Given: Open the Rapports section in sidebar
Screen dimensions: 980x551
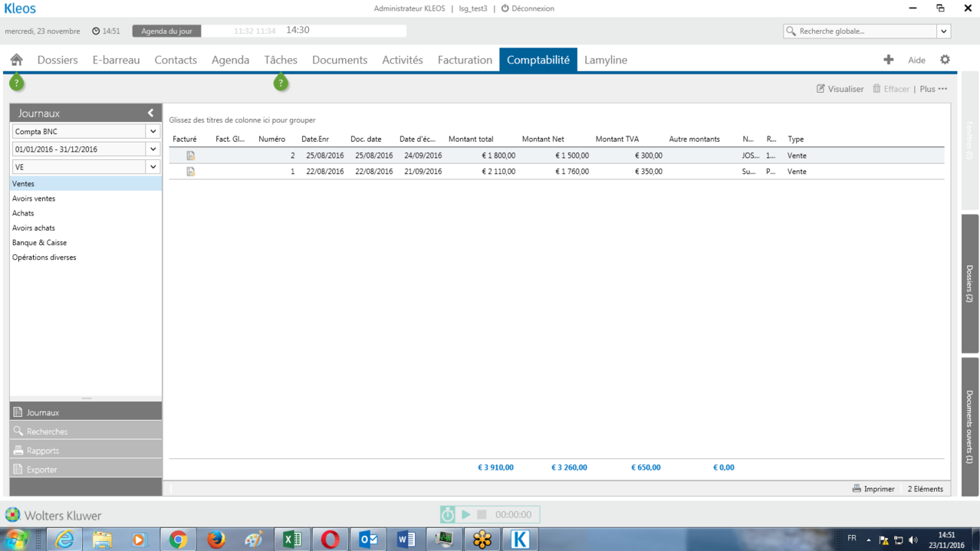Looking at the screenshot, I should point(43,451).
